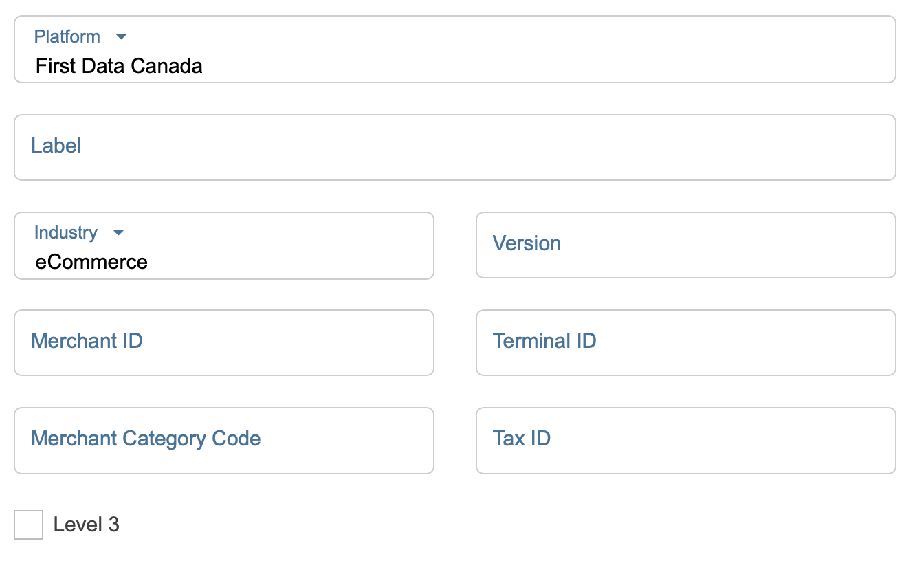The height and width of the screenshot is (561, 924).
Task: Click the First Data Canada value
Action: point(119,66)
